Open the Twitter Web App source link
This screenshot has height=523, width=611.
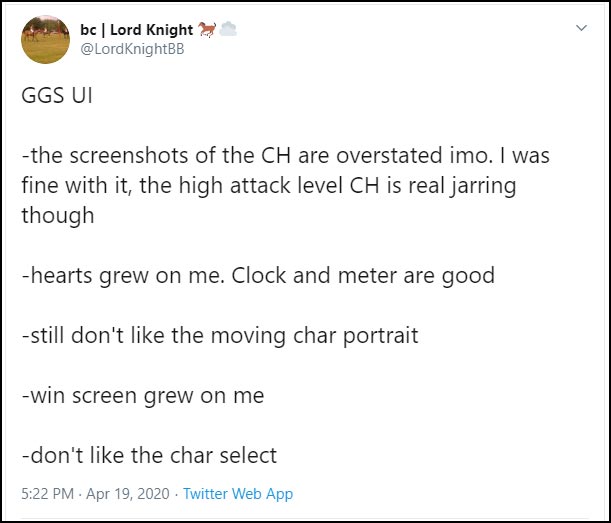[238, 494]
